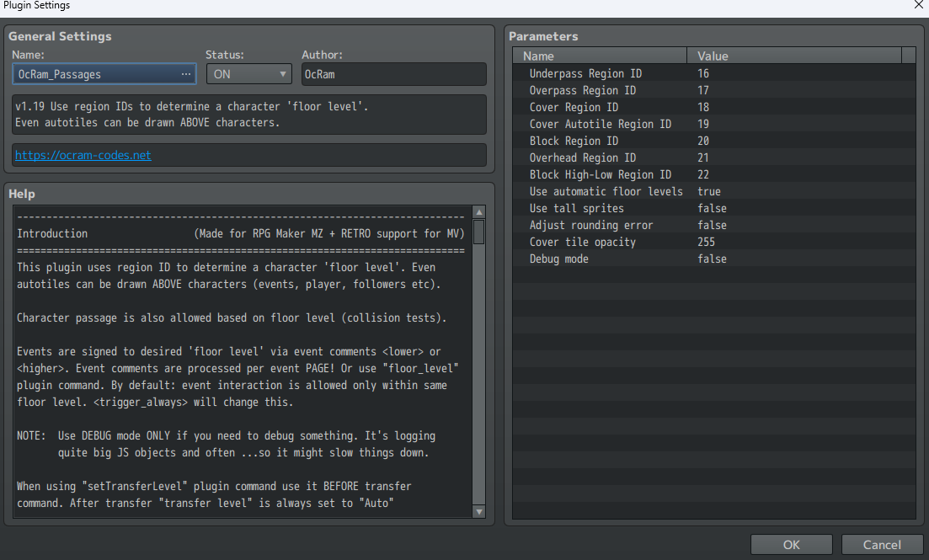Select the Use automatic floor levels parameter
Viewport: 929px width, 560px height.
coord(714,191)
